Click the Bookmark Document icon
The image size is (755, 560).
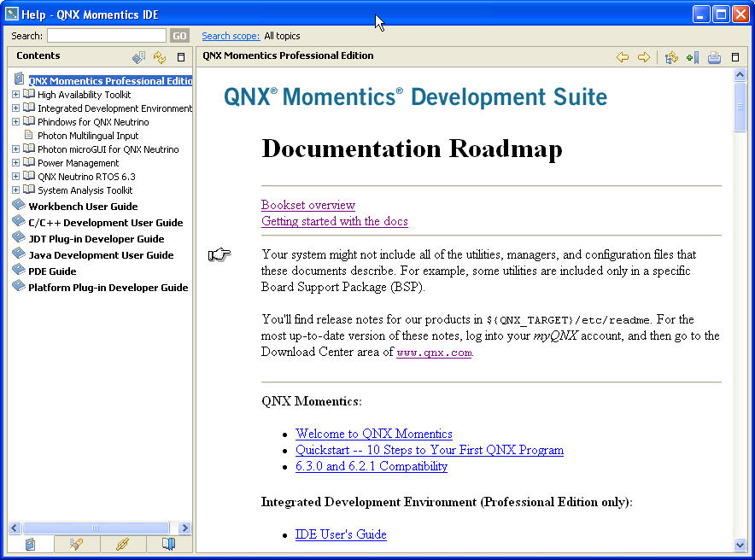pyautogui.click(x=693, y=57)
